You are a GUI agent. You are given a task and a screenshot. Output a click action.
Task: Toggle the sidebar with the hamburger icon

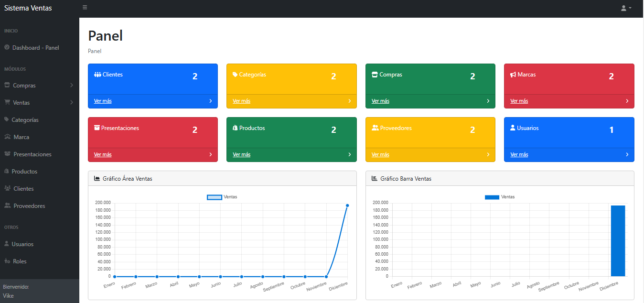pos(85,8)
